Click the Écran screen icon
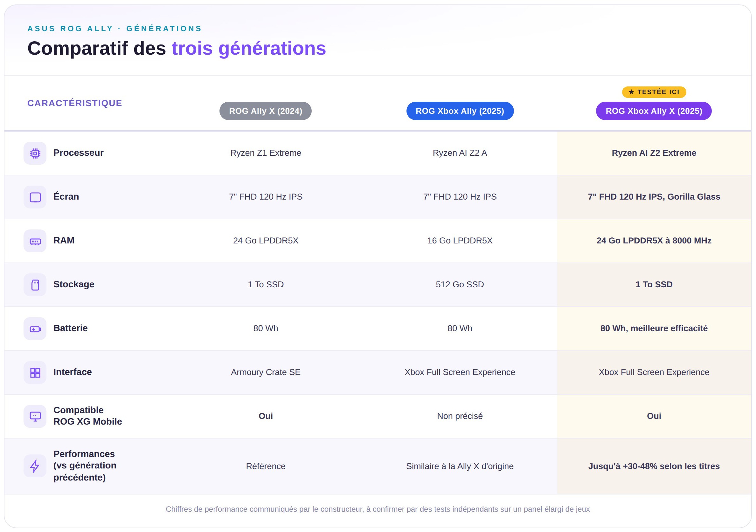This screenshot has width=756, height=532. coord(35,197)
